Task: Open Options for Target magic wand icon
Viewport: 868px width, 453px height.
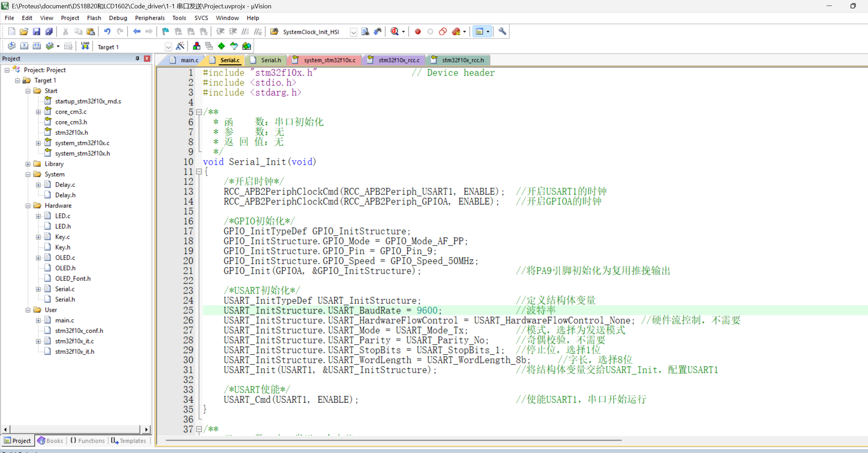Action: point(180,46)
